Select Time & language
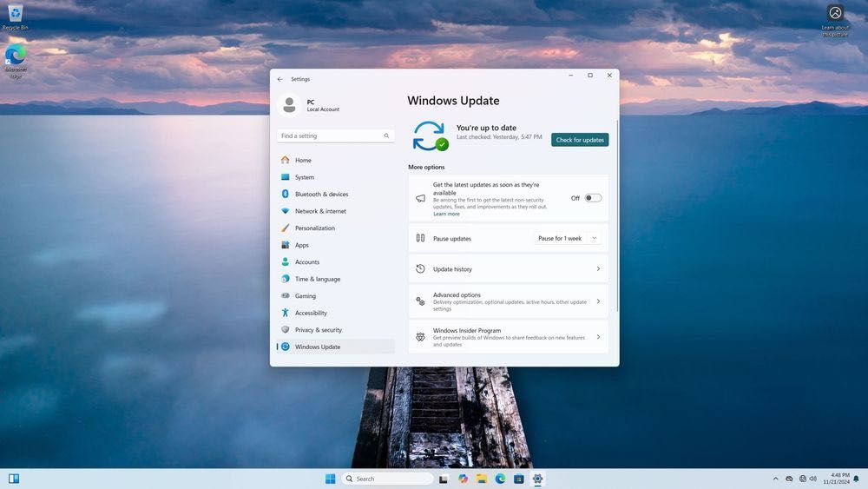The height and width of the screenshot is (489, 868). tap(335, 279)
